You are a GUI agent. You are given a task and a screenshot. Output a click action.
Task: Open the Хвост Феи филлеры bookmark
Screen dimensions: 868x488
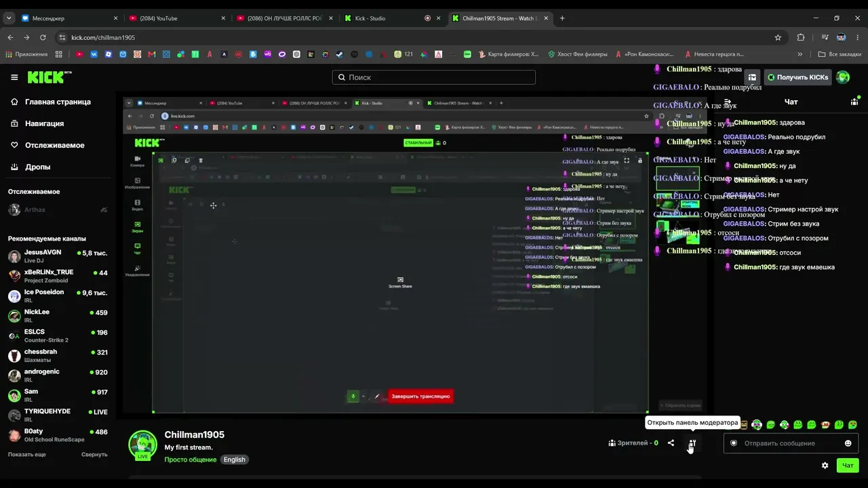(578, 54)
